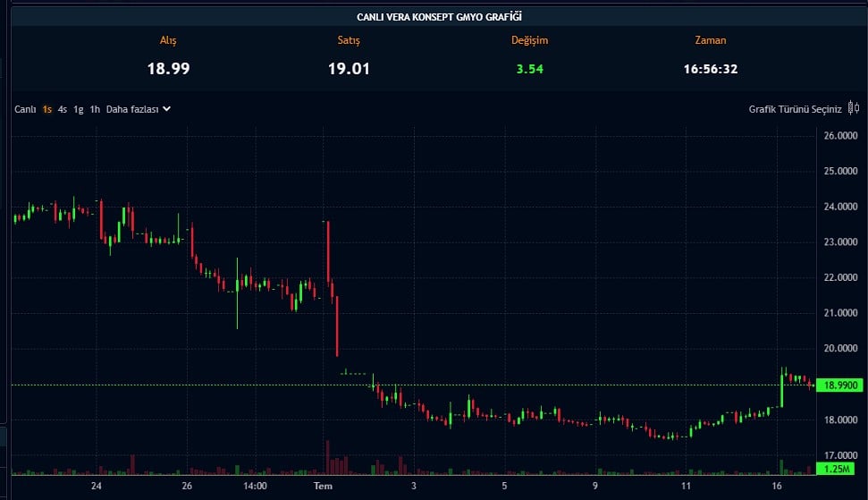This screenshot has height=500, width=868.
Task: Click the Canlı Vera Konsept GMYO Grafiği title
Action: [x=439, y=16]
